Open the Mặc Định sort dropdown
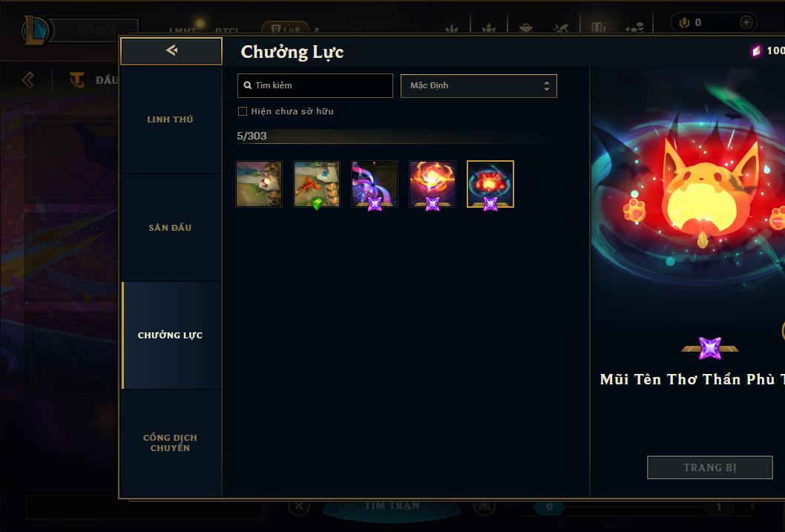This screenshot has width=785, height=532. [479, 85]
